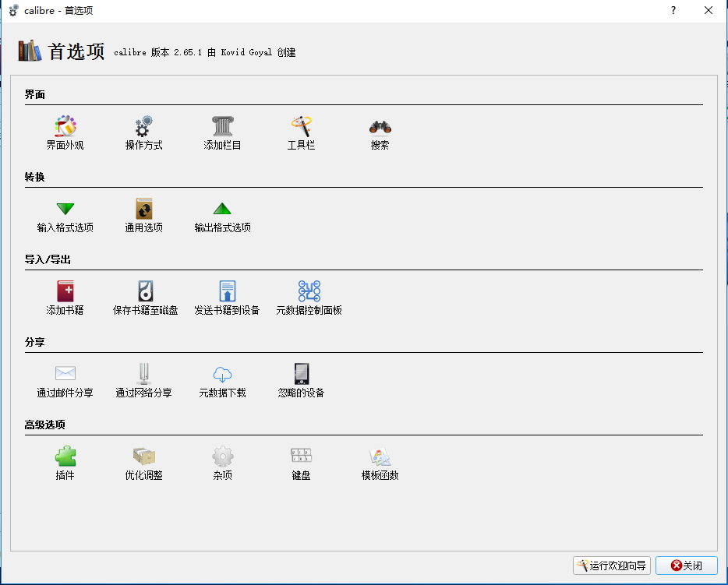The image size is (728, 585).
Task: Open 工具栏 toolbar customization
Action: [301, 133]
